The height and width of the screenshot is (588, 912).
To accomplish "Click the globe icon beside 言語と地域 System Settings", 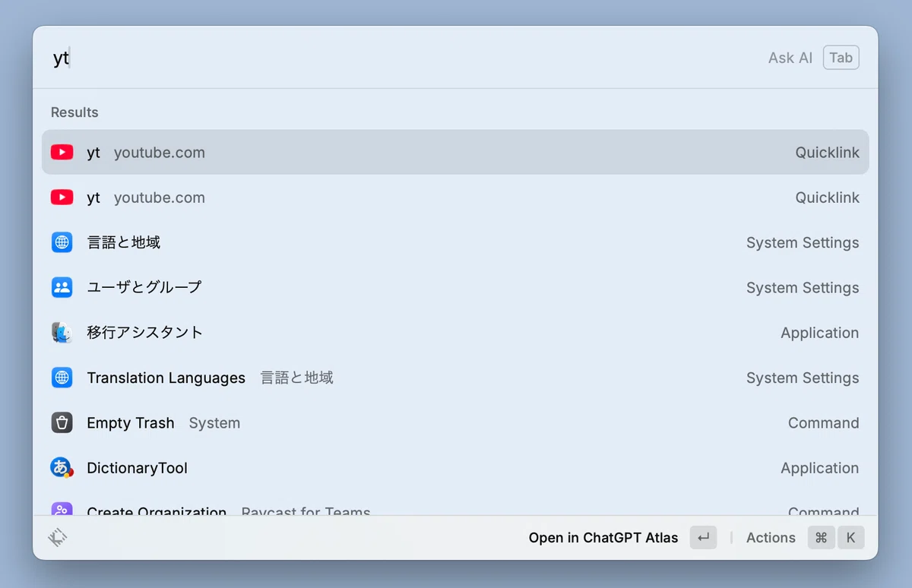I will [x=62, y=242].
